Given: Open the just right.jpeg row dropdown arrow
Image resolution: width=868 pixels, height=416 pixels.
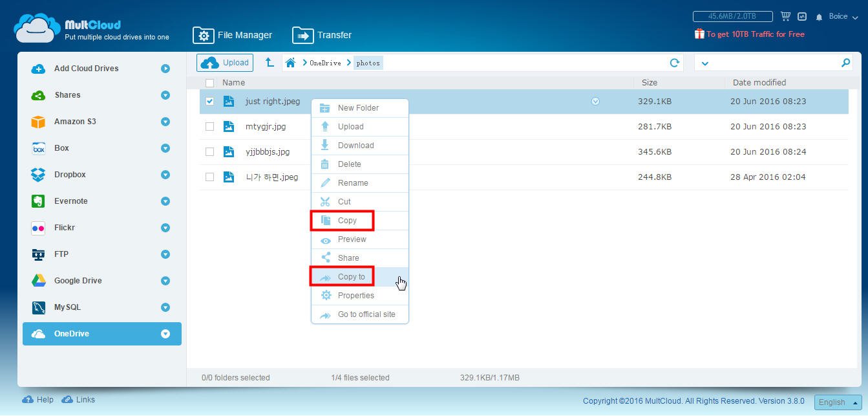Looking at the screenshot, I should [595, 102].
